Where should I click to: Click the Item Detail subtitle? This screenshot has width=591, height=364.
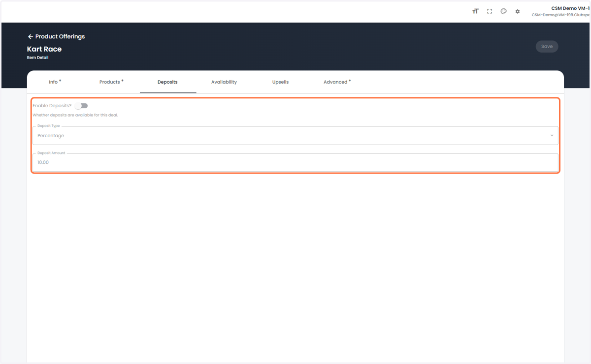pyautogui.click(x=37, y=58)
